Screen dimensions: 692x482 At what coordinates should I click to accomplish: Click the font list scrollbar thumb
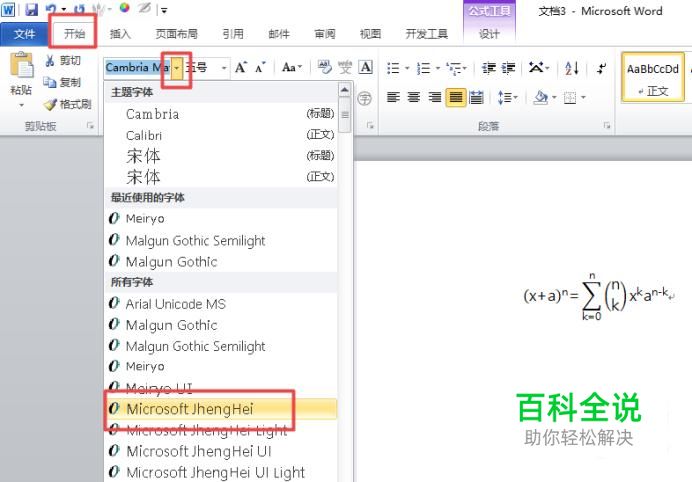[x=345, y=115]
